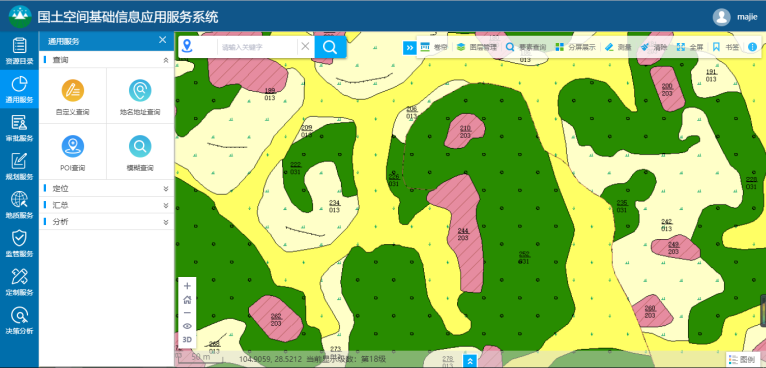This screenshot has height=368, width=766.
Task: Open the 资源目录 sidebar module
Action: [19, 51]
